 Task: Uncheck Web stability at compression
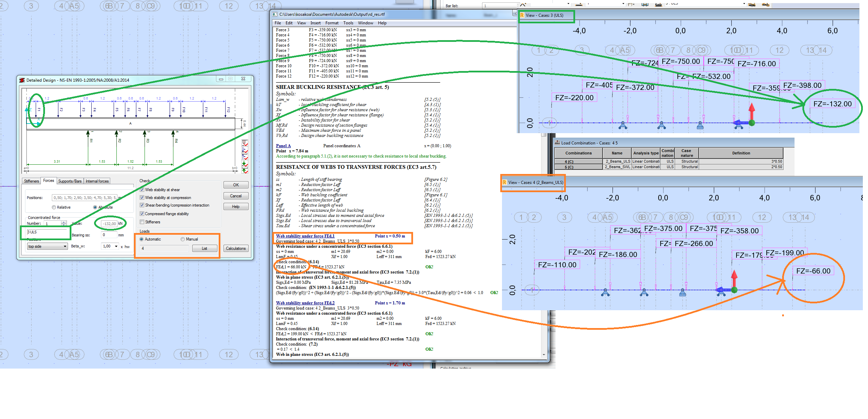click(x=142, y=197)
